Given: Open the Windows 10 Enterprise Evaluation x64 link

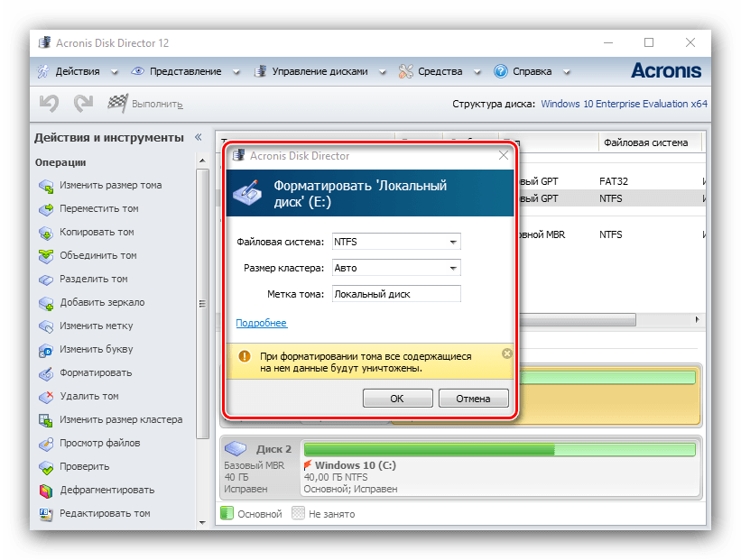Looking at the screenshot, I should tap(624, 104).
